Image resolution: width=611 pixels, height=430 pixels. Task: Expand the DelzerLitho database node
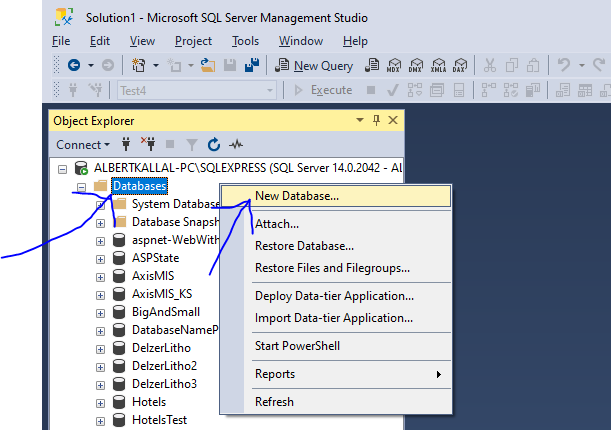[101, 349]
